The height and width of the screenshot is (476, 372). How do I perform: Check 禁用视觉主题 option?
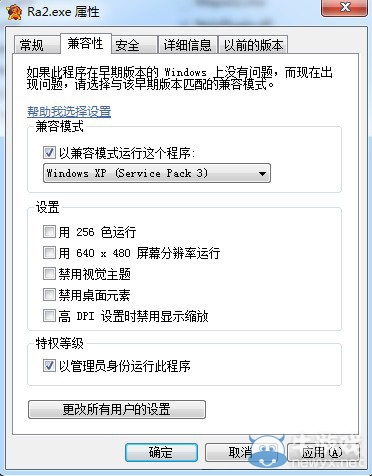(x=49, y=274)
